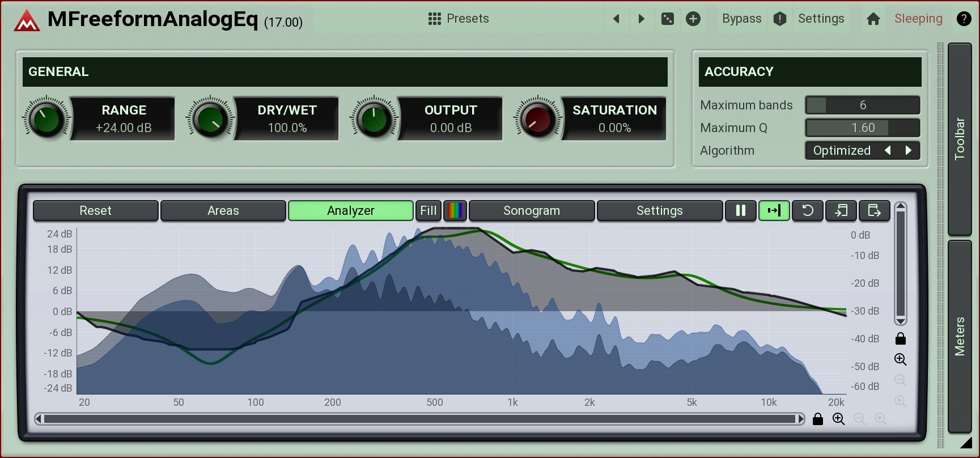Viewport: 980px width, 458px height.
Task: Click the rainbow spectrum color icon
Action: pos(455,210)
